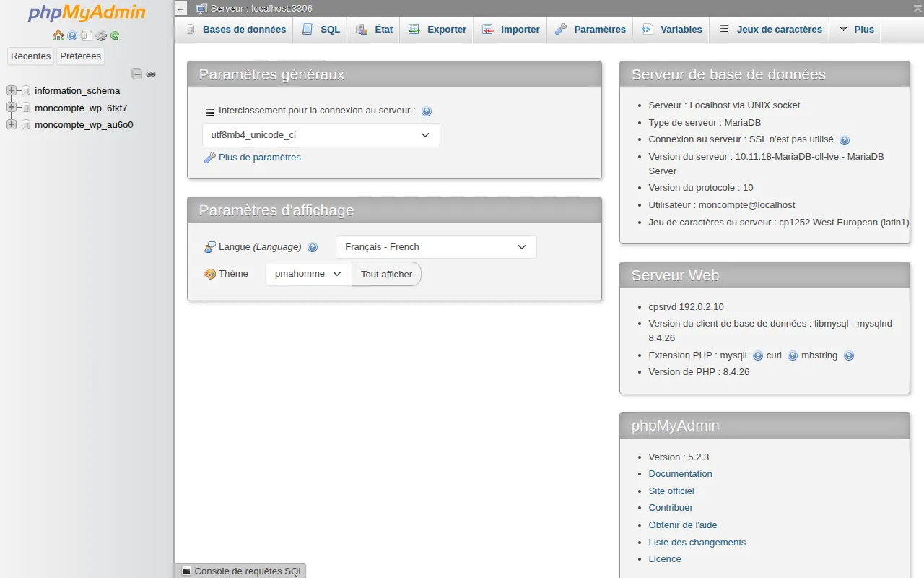Image resolution: width=924 pixels, height=578 pixels.
Task: Click the Préférées tables button
Action: pyautogui.click(x=81, y=56)
